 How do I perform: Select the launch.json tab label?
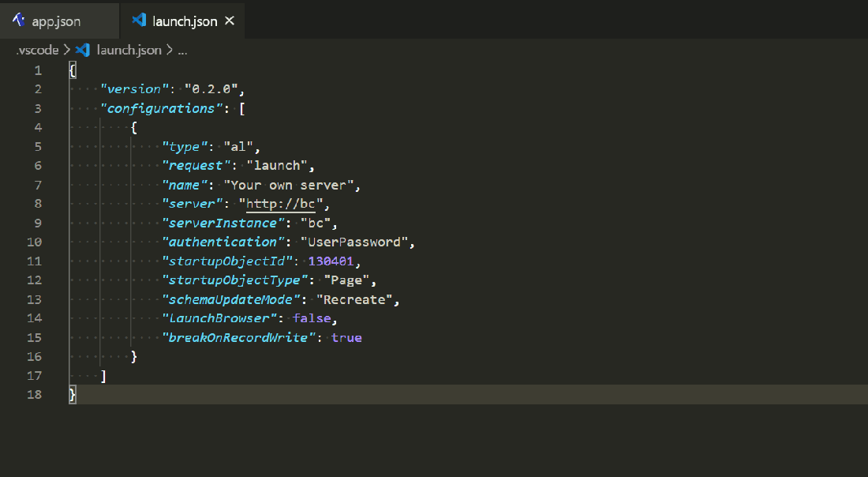coord(185,21)
